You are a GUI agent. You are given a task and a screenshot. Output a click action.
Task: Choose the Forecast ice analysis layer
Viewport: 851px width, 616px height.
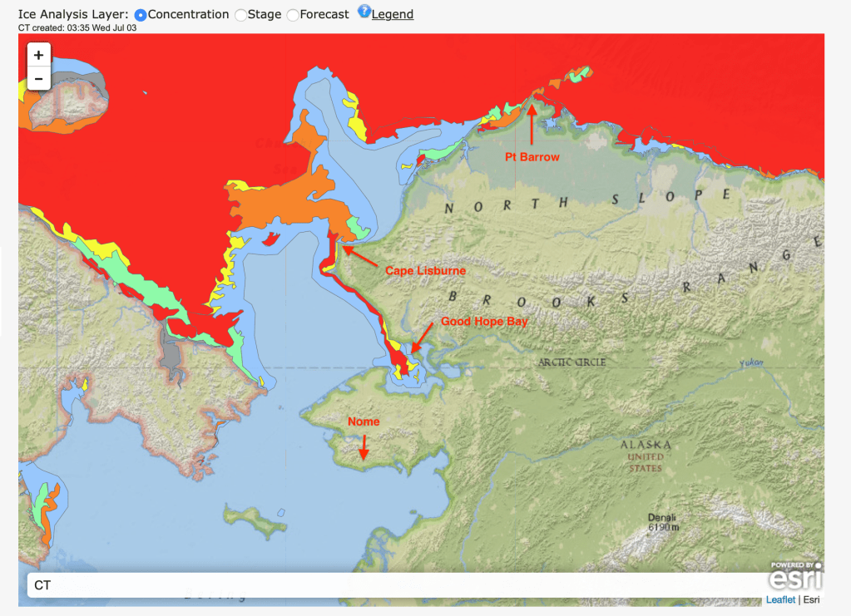[x=293, y=15]
